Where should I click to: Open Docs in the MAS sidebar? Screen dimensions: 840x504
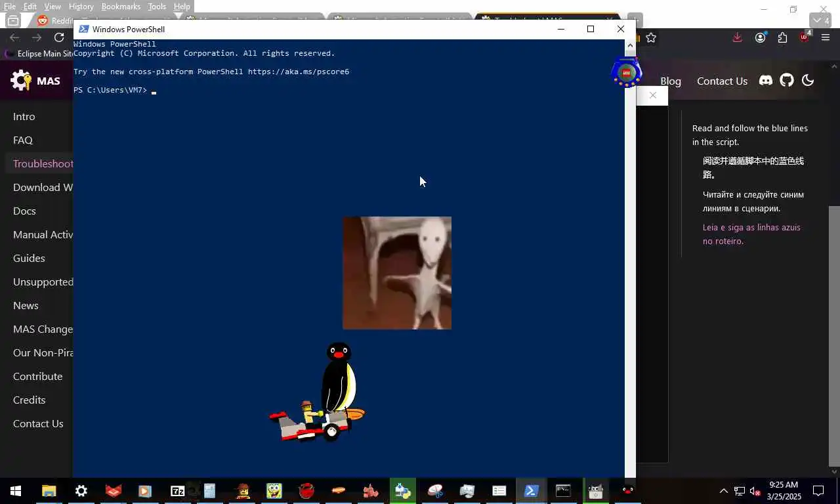click(x=24, y=211)
